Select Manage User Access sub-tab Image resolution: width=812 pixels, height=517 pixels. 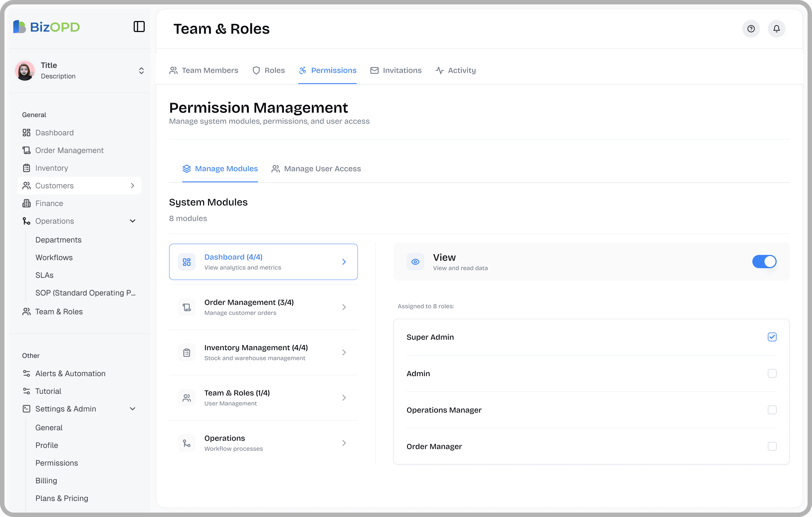coord(316,169)
